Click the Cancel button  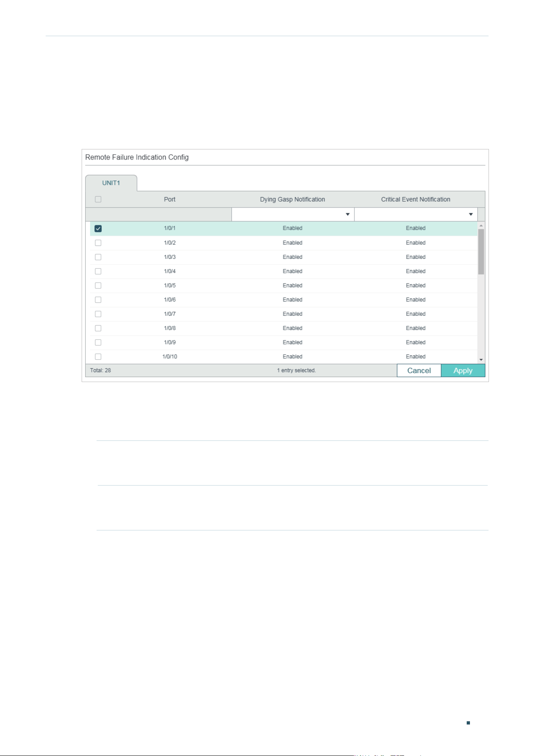pos(419,371)
